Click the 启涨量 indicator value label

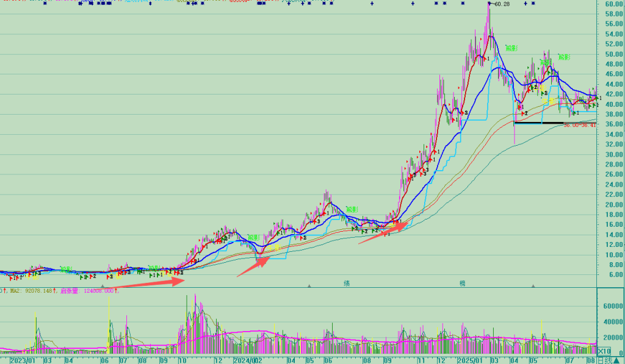tap(88, 291)
